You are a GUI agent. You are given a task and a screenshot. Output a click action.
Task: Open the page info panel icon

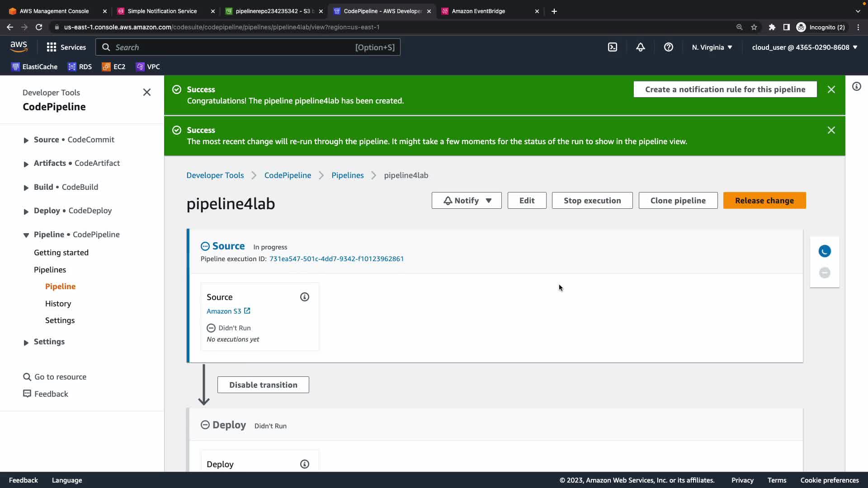pyautogui.click(x=857, y=86)
